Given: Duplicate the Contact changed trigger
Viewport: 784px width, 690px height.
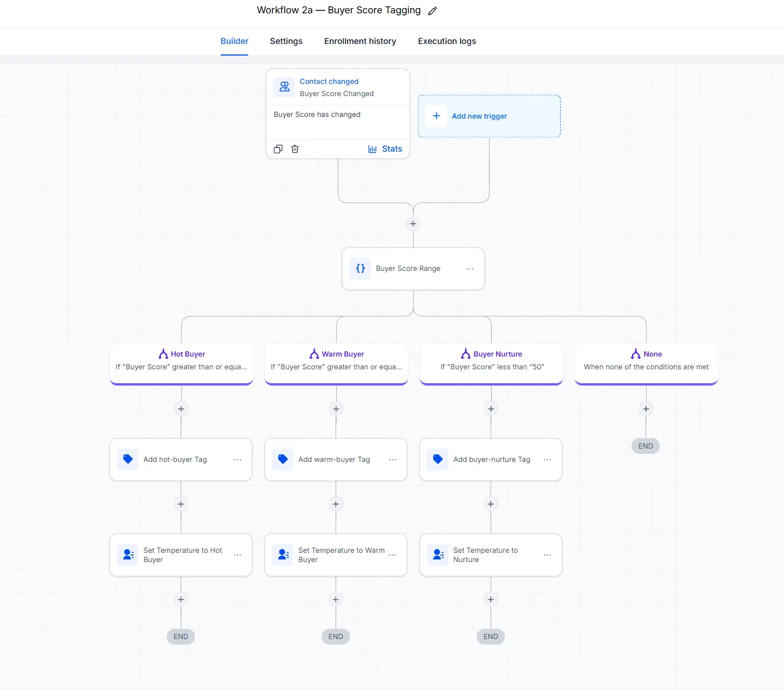Looking at the screenshot, I should pos(278,149).
